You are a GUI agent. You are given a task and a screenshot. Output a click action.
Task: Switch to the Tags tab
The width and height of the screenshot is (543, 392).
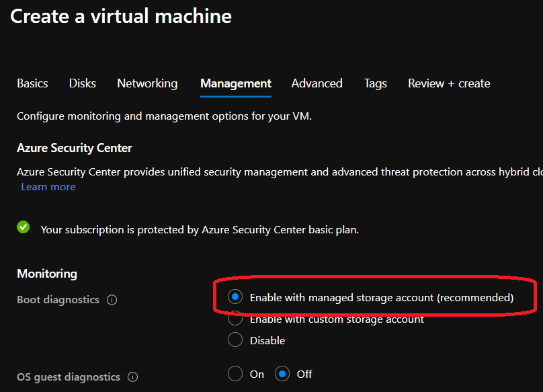point(376,83)
